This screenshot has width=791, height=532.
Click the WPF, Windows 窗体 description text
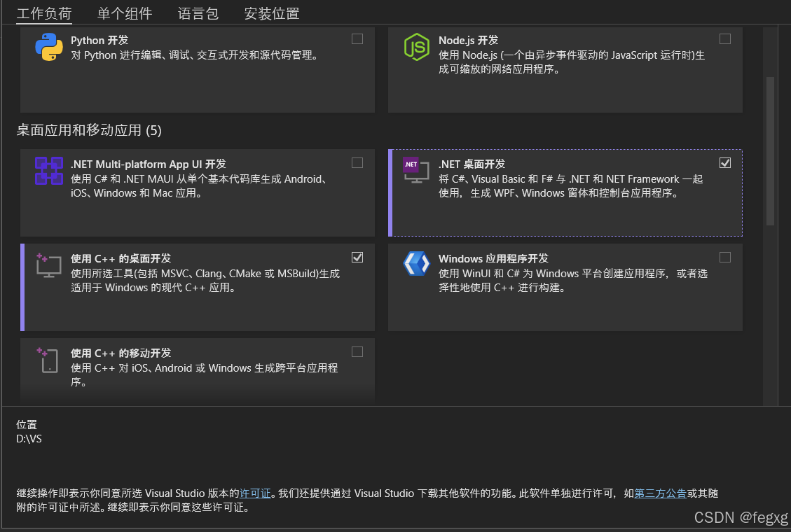pyautogui.click(x=570, y=186)
